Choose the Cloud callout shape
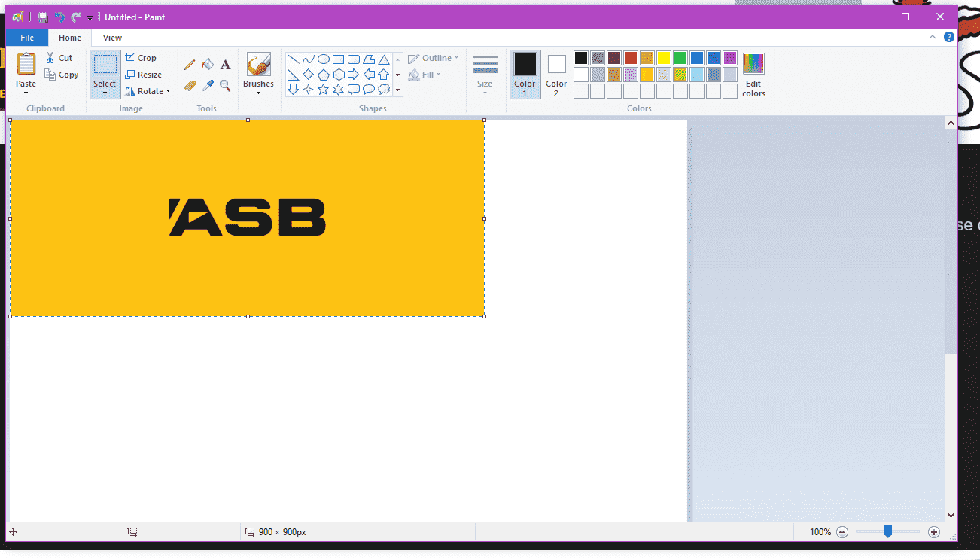The image size is (980, 560). tap(384, 90)
